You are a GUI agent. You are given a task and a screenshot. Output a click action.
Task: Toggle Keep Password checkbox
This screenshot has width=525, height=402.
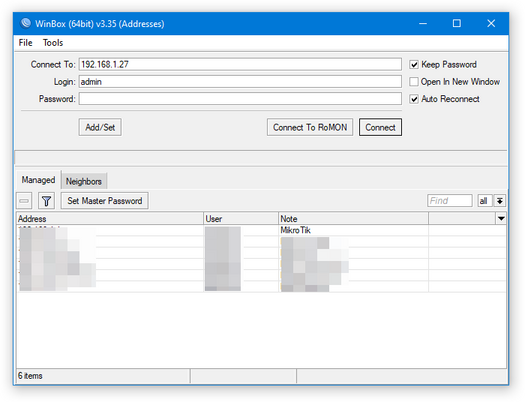pos(414,65)
